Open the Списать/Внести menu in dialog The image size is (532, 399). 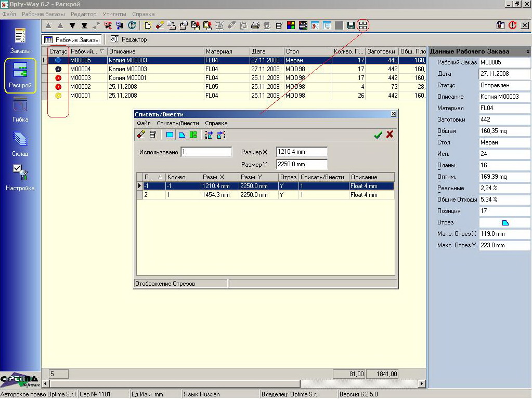178,123
